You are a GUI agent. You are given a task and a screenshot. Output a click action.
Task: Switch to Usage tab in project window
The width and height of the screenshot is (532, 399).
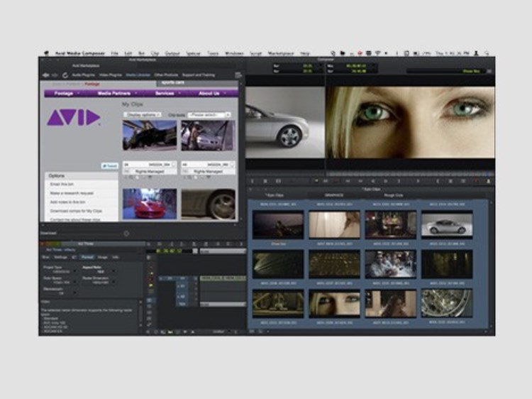102,258
